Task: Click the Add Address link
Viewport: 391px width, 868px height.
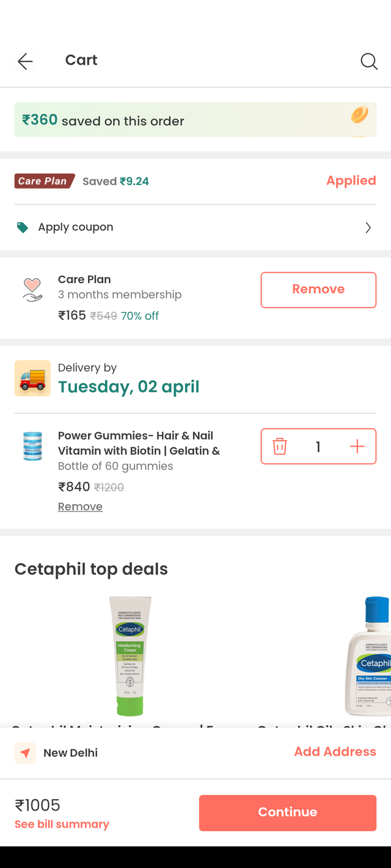Action: click(335, 752)
